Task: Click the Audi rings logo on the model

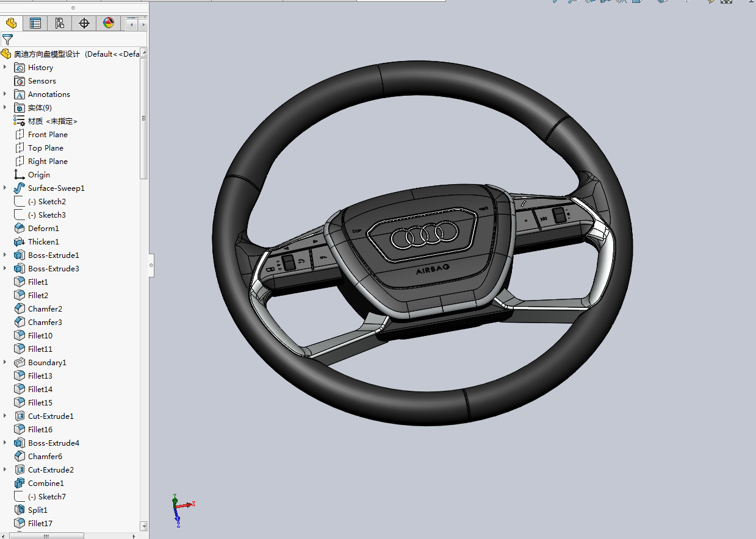Action: click(425, 235)
